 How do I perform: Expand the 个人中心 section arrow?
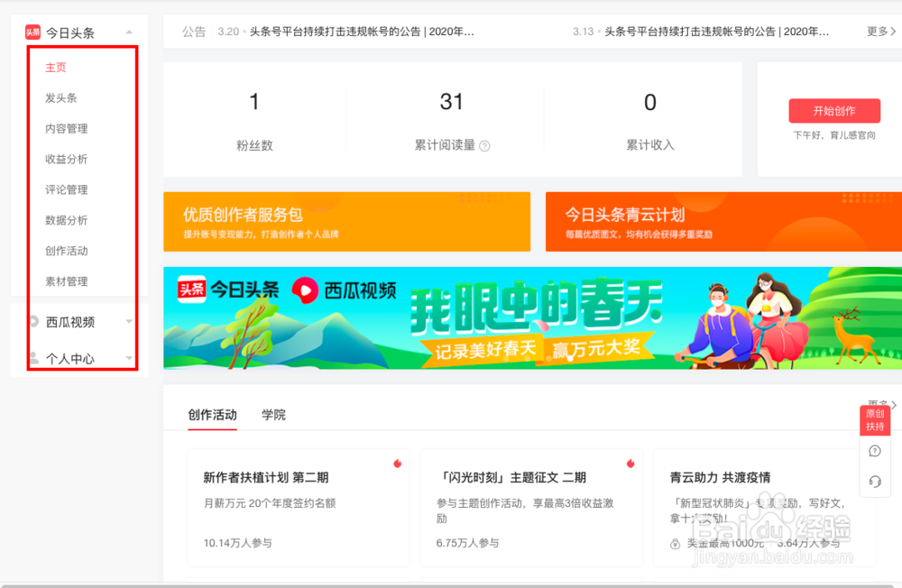pos(129,358)
